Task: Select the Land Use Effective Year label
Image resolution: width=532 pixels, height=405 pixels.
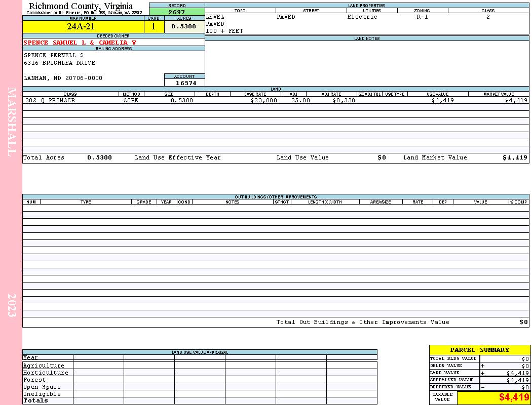Action: [178, 157]
